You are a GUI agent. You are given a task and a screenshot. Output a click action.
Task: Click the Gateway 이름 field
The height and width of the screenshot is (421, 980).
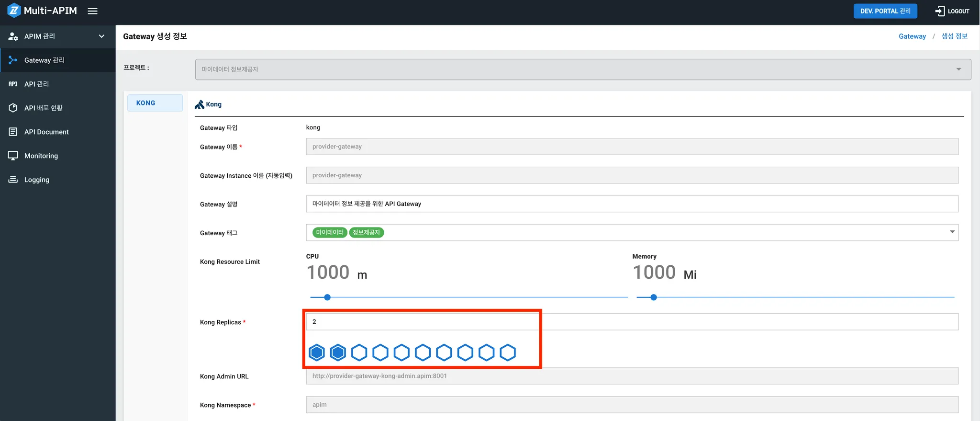632,147
